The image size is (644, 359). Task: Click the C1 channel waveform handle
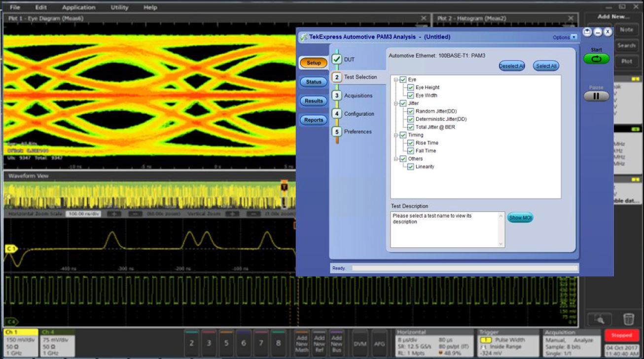10,249
